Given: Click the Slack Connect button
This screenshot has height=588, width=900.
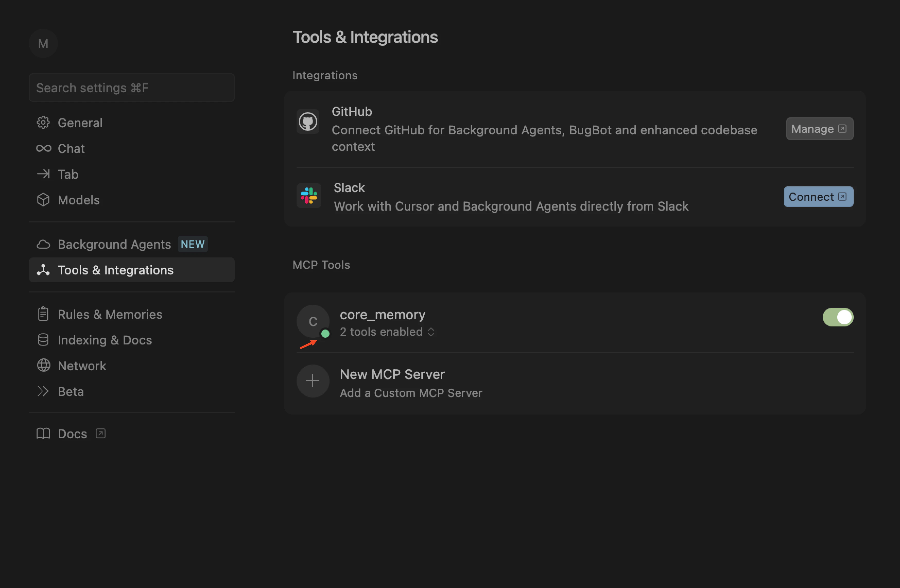Looking at the screenshot, I should pyautogui.click(x=818, y=197).
